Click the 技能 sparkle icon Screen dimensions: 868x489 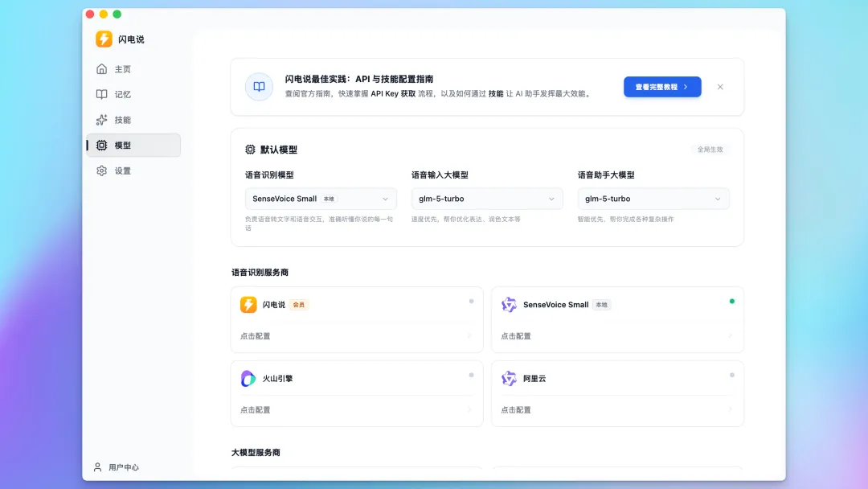pos(101,120)
